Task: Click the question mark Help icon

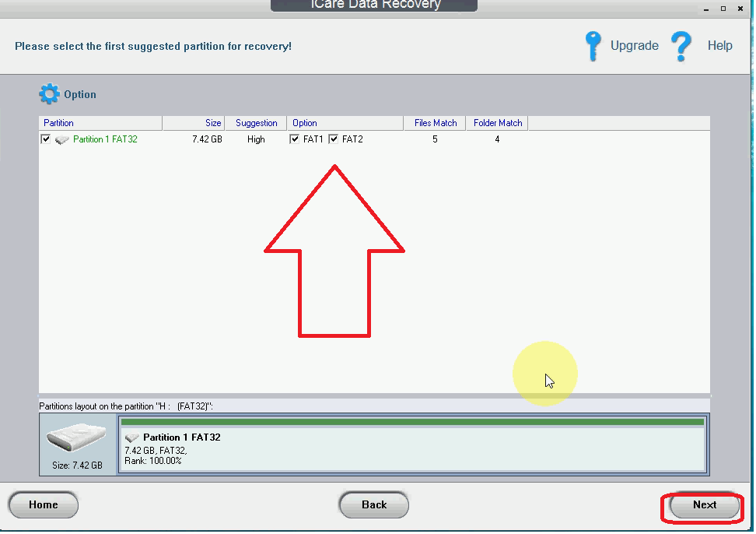Action: [681, 47]
